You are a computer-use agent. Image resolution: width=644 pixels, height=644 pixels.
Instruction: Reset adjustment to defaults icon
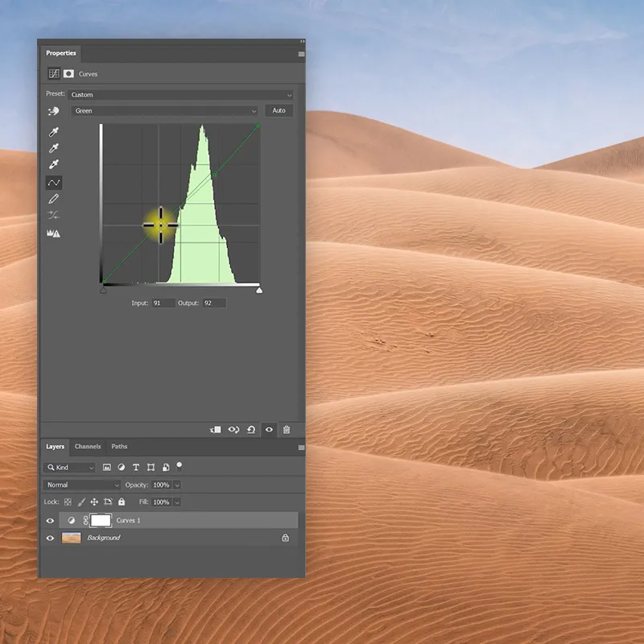251,430
